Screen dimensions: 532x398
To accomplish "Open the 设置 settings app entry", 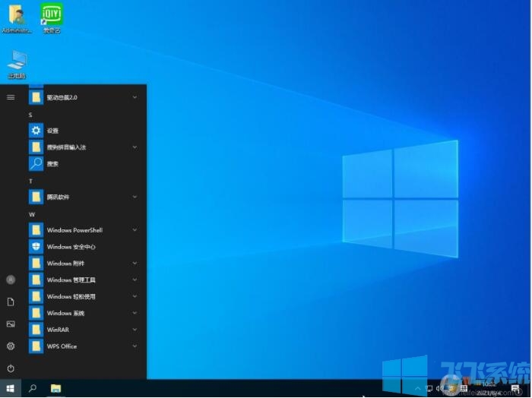I will coord(84,131).
